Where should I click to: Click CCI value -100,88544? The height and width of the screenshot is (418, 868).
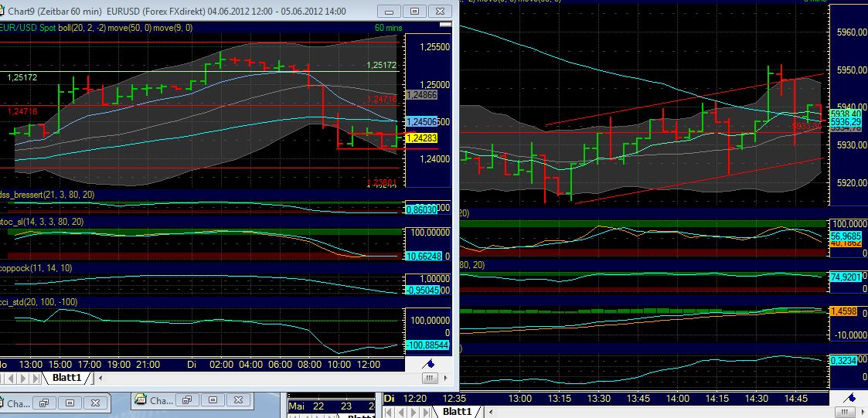click(x=427, y=345)
